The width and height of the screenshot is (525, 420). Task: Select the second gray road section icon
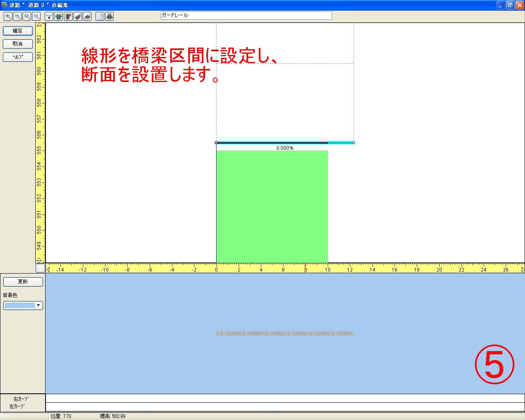(x=87, y=16)
